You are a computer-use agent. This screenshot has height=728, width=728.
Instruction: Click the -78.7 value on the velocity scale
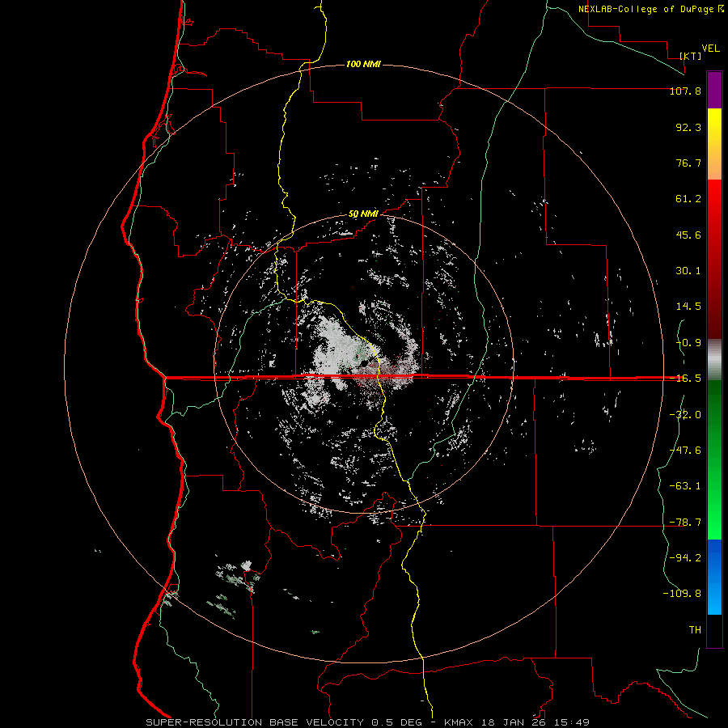(x=685, y=523)
